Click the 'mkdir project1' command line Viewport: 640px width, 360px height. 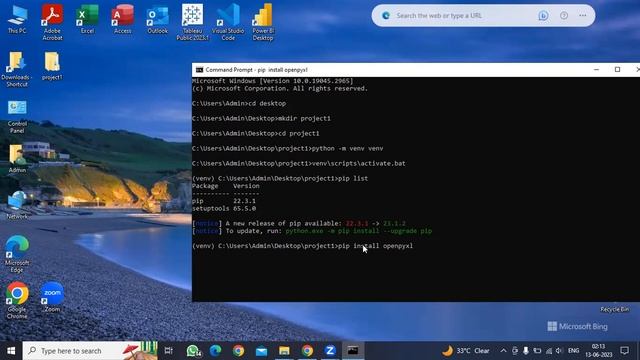coord(261,118)
